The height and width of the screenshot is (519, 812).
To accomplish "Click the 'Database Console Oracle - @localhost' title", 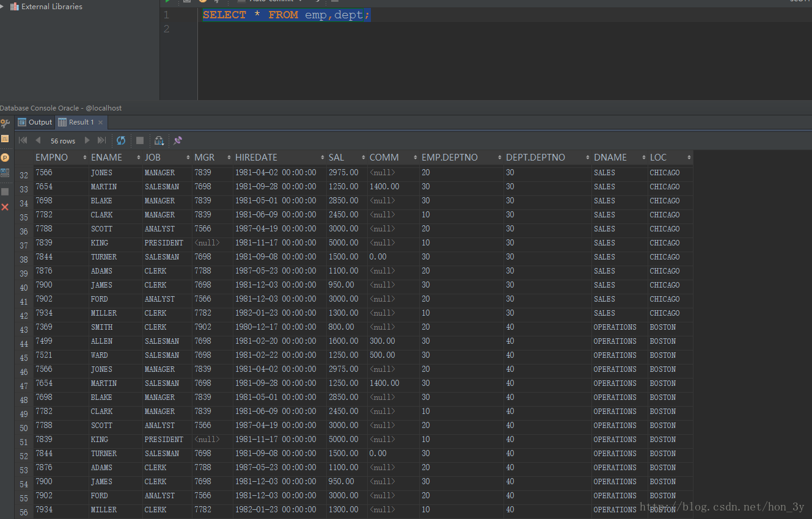I will (x=61, y=108).
